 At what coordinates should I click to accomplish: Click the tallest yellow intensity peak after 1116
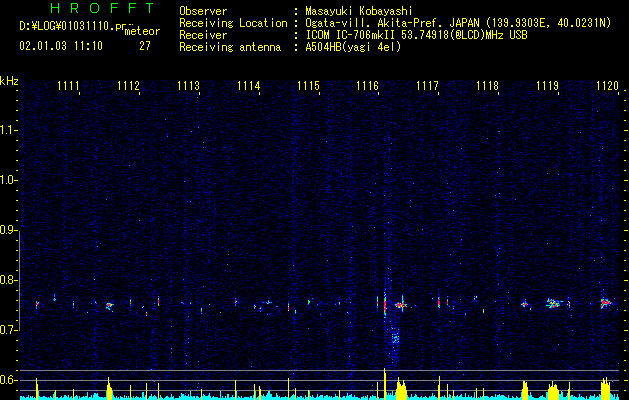pos(385,384)
